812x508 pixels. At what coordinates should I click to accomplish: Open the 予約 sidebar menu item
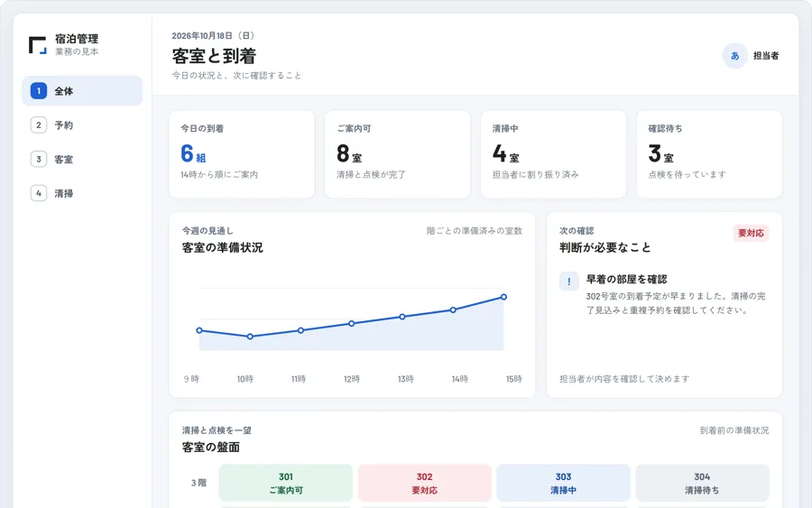82,125
